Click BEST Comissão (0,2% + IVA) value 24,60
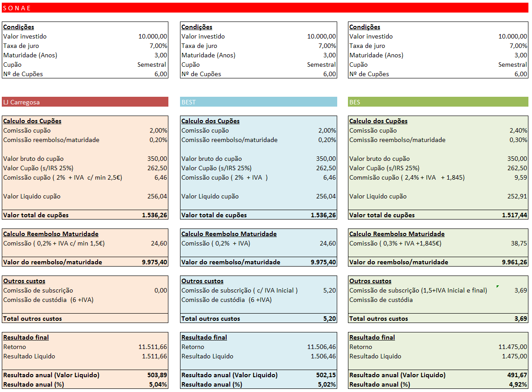This screenshot has height=392, width=532. point(328,243)
